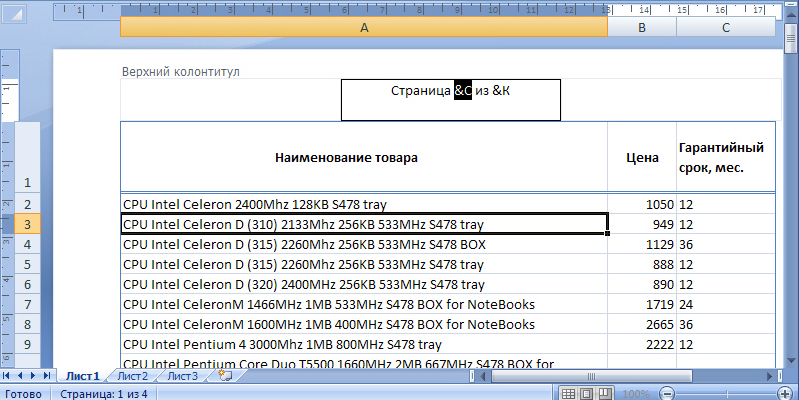Click the next sheet navigation arrow

point(33,376)
